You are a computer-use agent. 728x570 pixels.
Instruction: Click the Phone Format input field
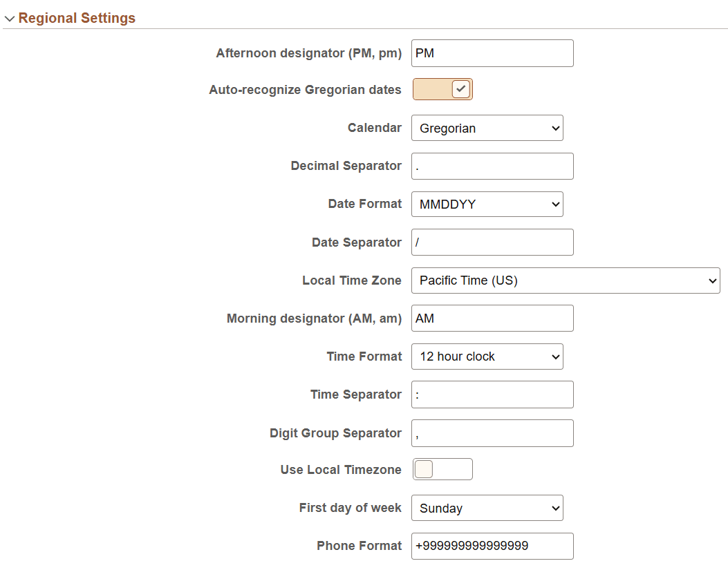[x=492, y=546]
